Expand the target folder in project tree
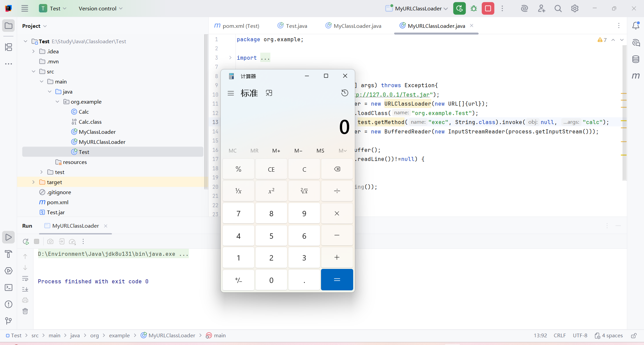Viewport: 644px width, 345px height. [x=34, y=182]
